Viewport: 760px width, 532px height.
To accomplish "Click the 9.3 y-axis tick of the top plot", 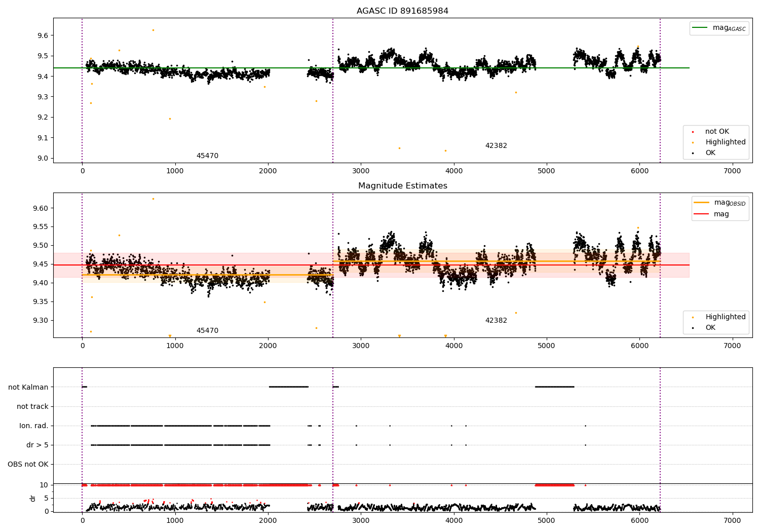I will [x=43, y=97].
